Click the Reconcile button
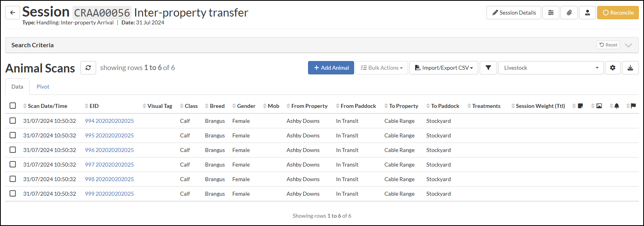 [618, 13]
